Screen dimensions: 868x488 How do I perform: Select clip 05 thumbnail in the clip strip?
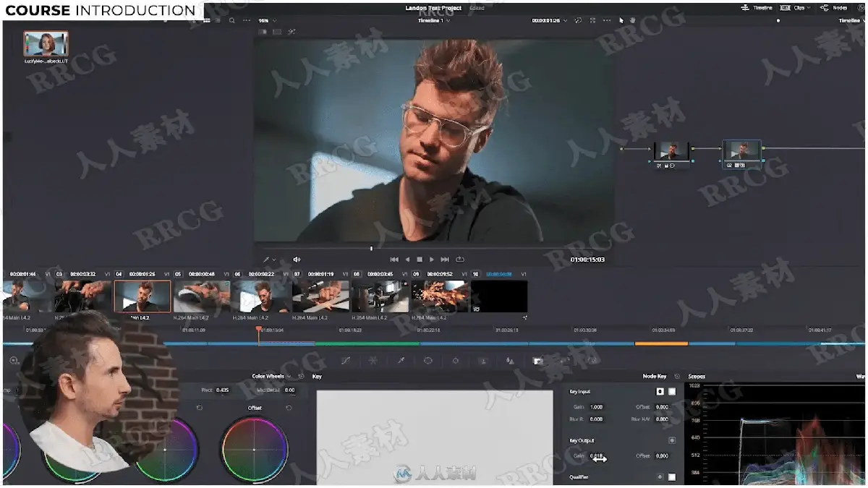(201, 296)
